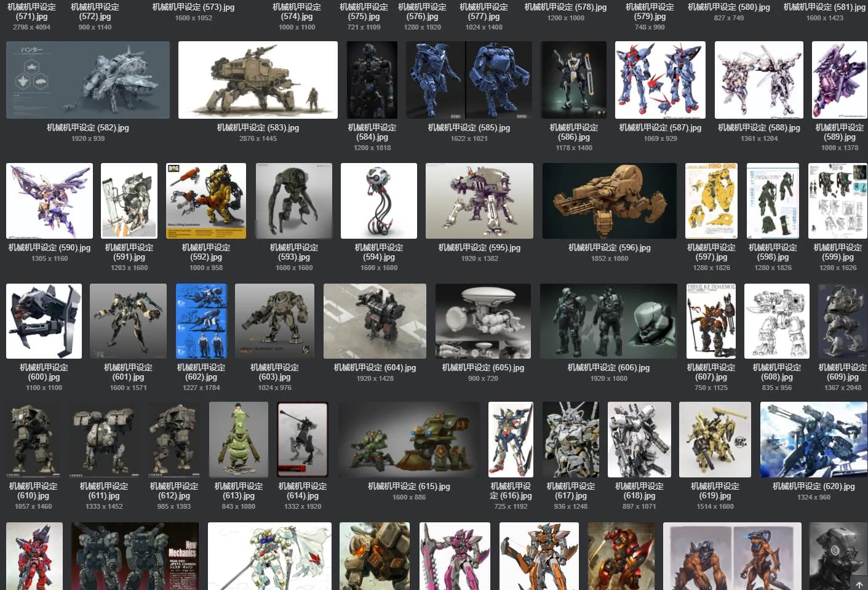Viewport: 868px width, 590px height.
Task: Open bottom-row orange and white mech thumbnail
Action: [x=539, y=556]
